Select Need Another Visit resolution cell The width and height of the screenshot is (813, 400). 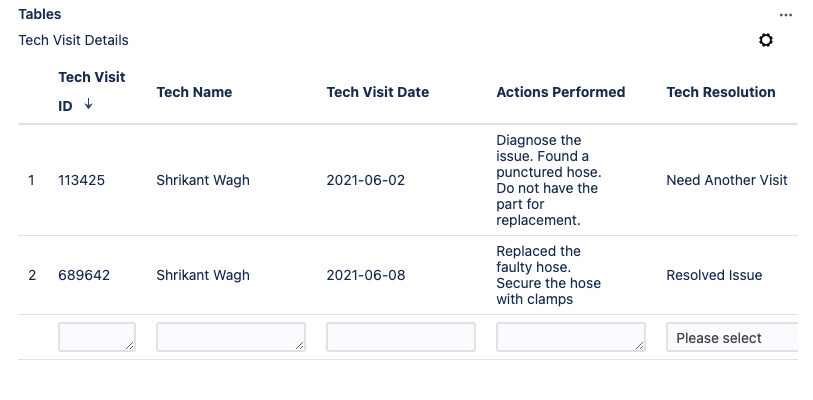[727, 181]
